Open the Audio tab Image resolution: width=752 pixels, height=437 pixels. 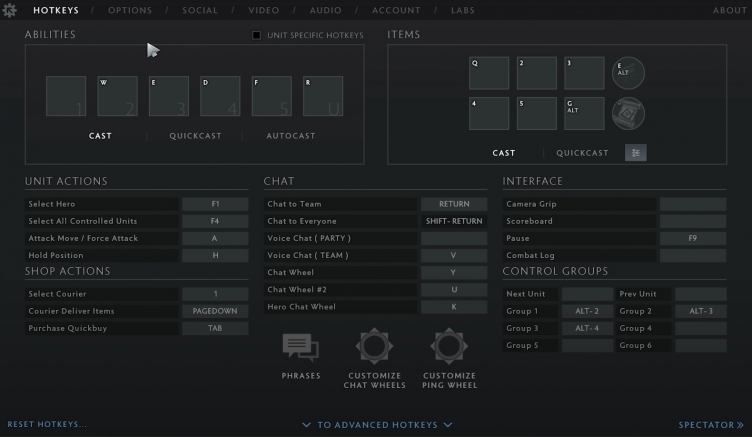326,10
